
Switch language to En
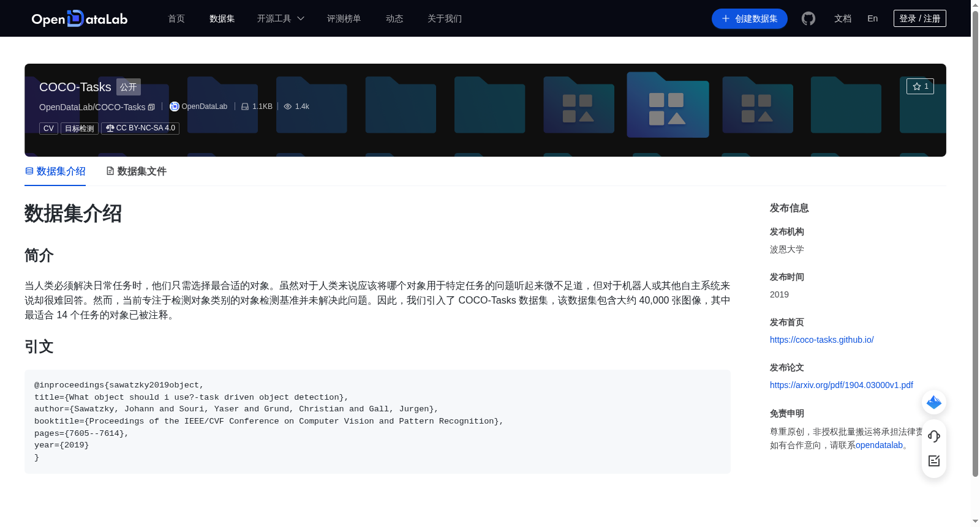coord(873,18)
